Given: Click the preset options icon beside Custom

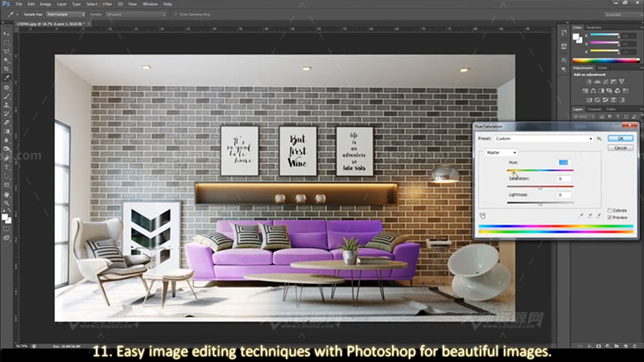Looking at the screenshot, I should pos(599,138).
